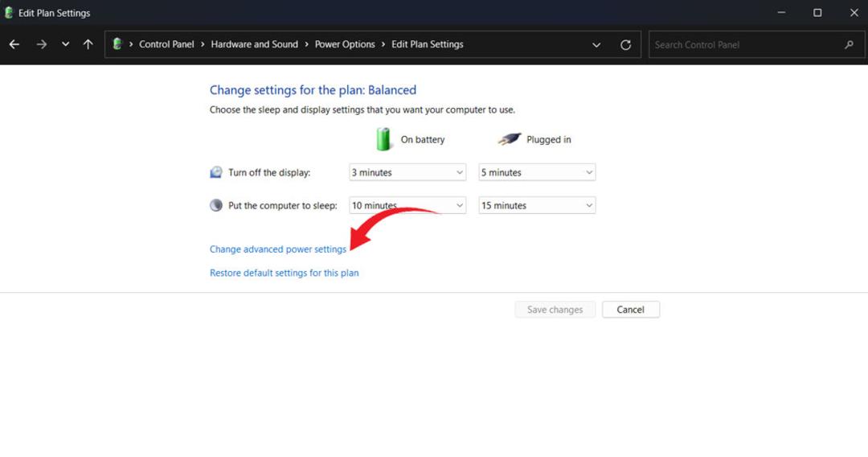The height and width of the screenshot is (457, 868).
Task: Open recent locations chevron beside forward arrow
Action: (65, 44)
